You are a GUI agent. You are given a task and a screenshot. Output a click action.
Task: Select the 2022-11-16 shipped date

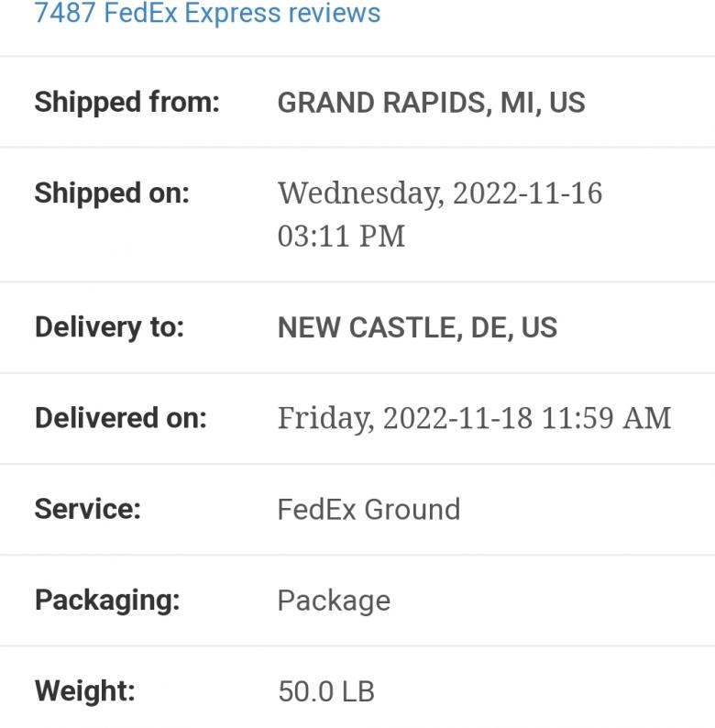[527, 193]
